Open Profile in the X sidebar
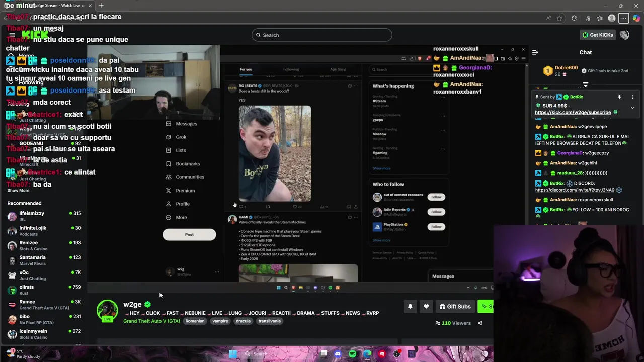This screenshot has width=644, height=362. click(x=178, y=204)
